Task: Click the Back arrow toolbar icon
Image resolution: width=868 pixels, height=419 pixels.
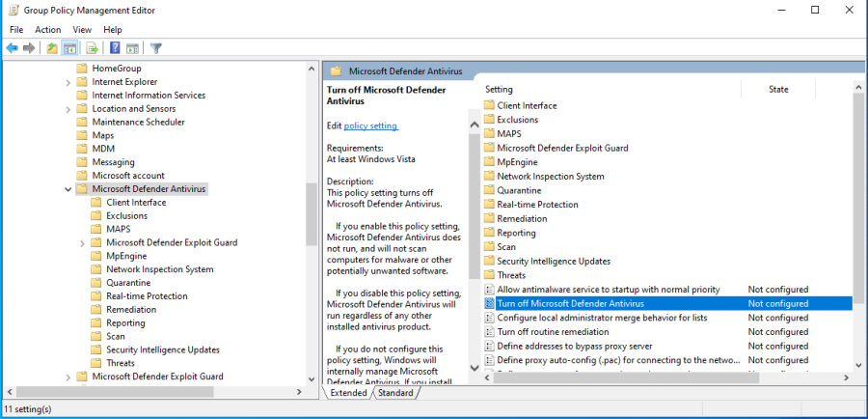Action: (x=12, y=48)
